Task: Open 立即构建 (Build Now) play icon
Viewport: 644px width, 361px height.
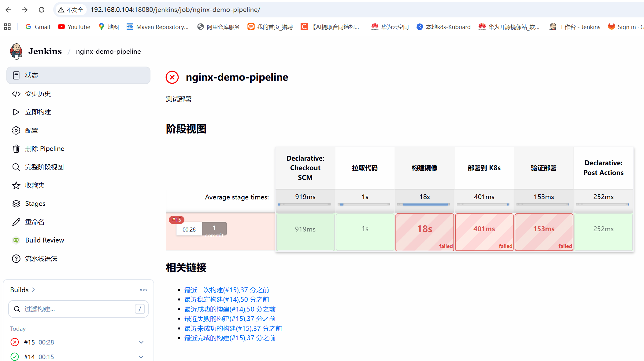Action: tap(16, 112)
